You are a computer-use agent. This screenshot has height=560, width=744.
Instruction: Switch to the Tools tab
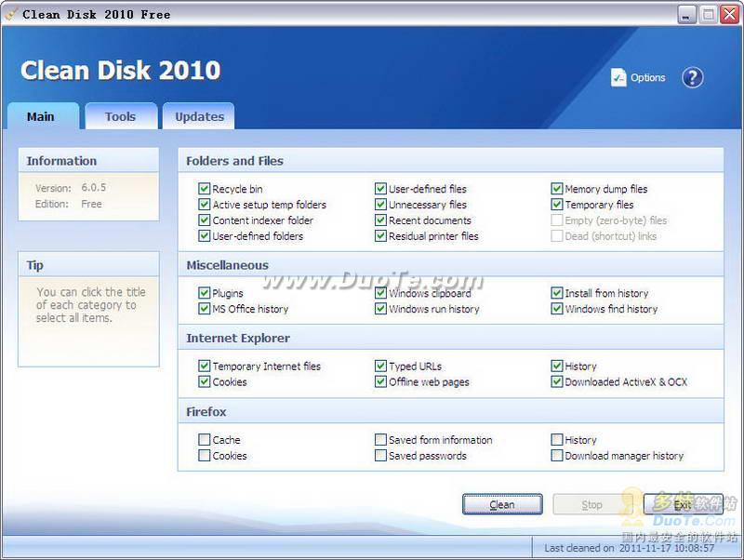[x=121, y=117]
